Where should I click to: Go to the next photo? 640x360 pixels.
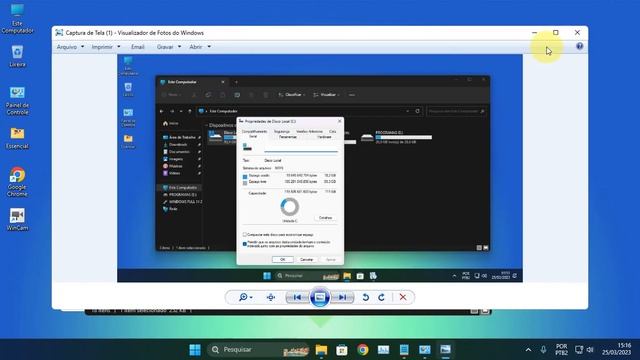(x=342, y=297)
